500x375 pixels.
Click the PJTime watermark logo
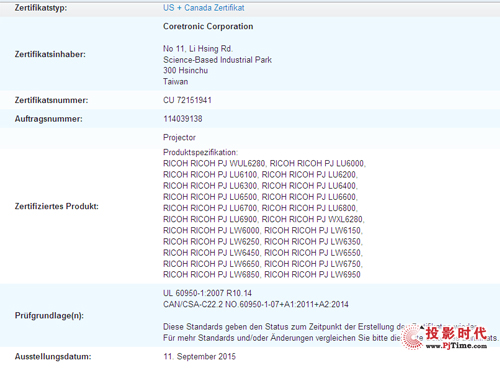[x=446, y=337]
